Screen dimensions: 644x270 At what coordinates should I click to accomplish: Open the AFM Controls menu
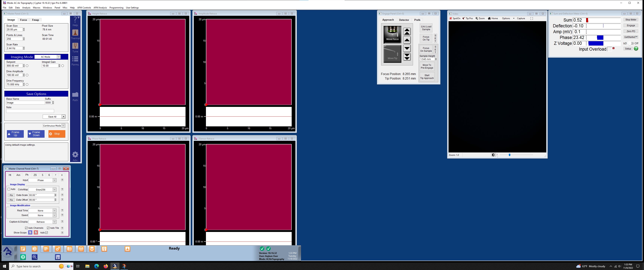point(84,8)
